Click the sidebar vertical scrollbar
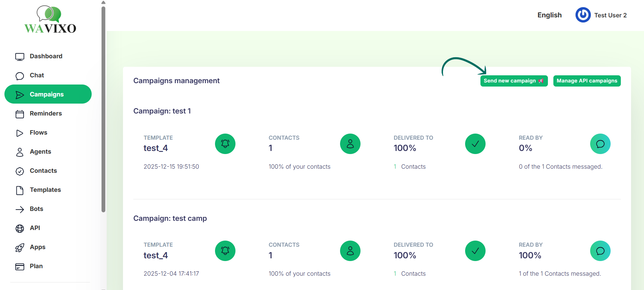 click(103, 109)
